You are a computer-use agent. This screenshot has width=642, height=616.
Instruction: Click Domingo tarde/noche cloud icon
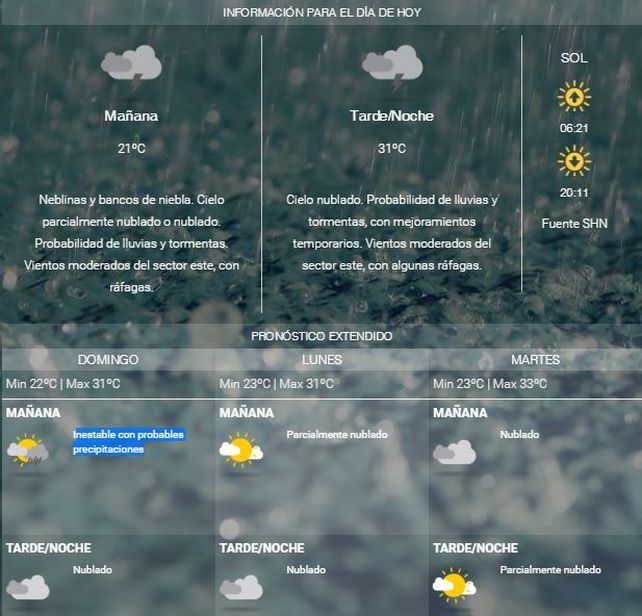pos(28,587)
